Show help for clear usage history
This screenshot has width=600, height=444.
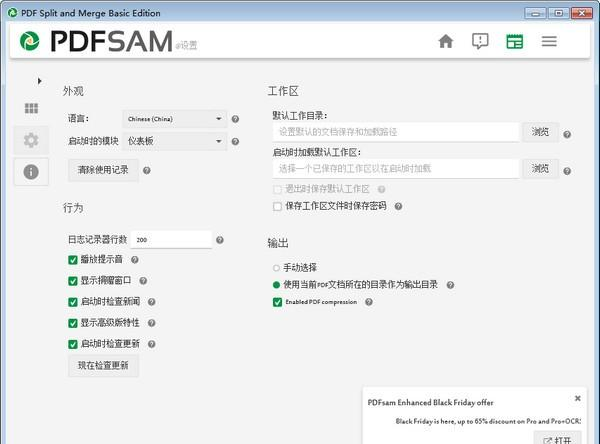tap(147, 170)
